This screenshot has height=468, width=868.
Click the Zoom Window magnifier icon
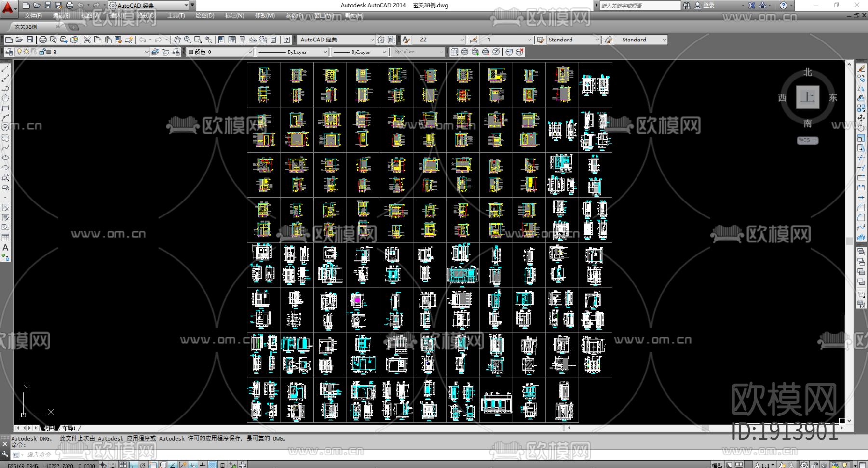198,40
